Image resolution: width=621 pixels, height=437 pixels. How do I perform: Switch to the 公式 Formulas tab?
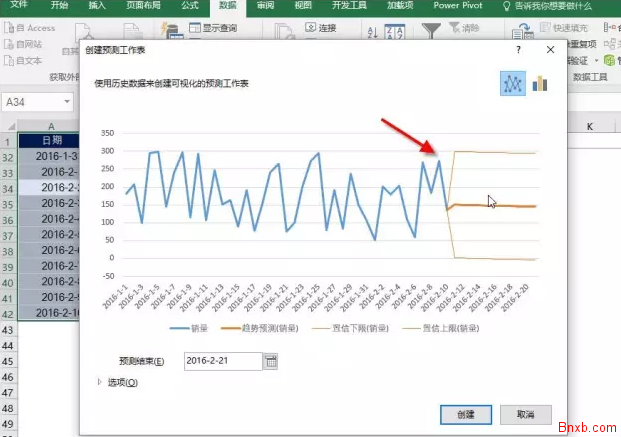click(190, 6)
